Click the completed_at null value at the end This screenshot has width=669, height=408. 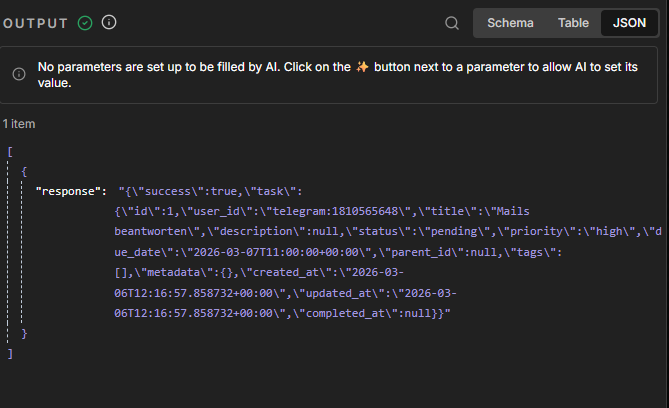[418, 314]
